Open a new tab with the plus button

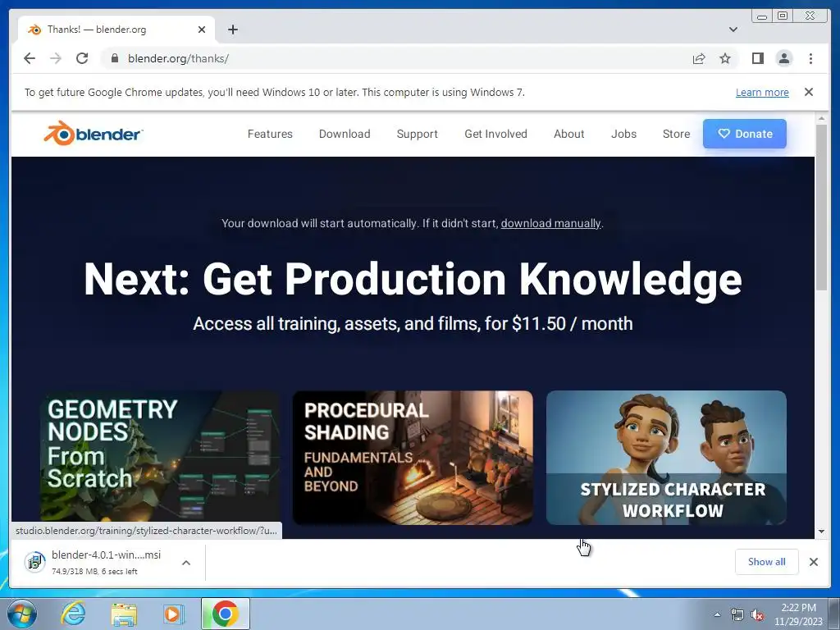point(232,30)
